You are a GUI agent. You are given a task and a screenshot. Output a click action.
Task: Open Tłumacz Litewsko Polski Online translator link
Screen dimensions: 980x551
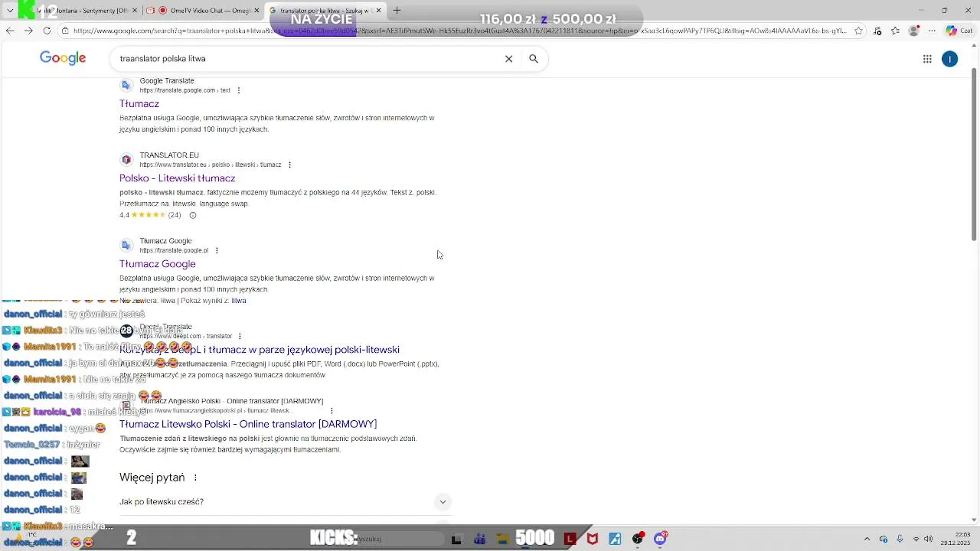(248, 424)
